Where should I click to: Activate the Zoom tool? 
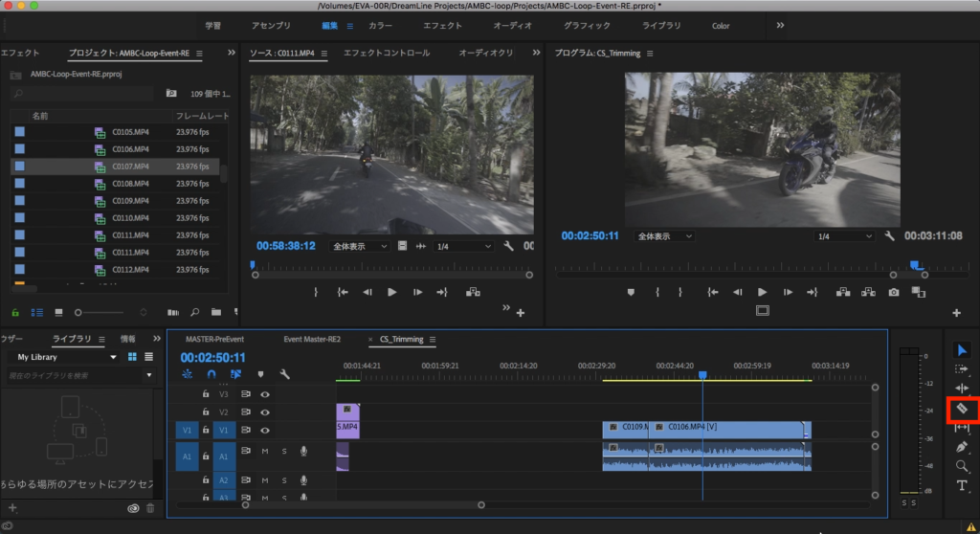pyautogui.click(x=962, y=466)
